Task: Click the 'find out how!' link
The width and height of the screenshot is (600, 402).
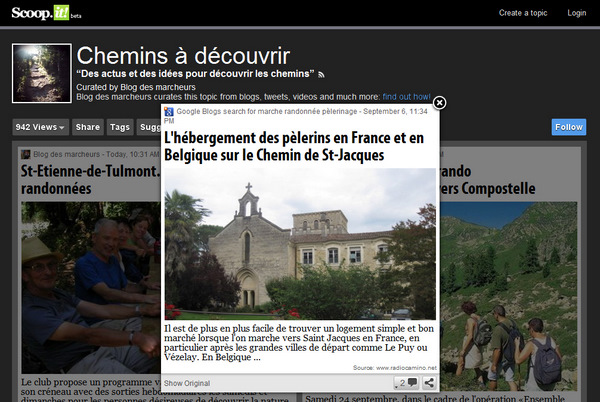Action: click(406, 97)
